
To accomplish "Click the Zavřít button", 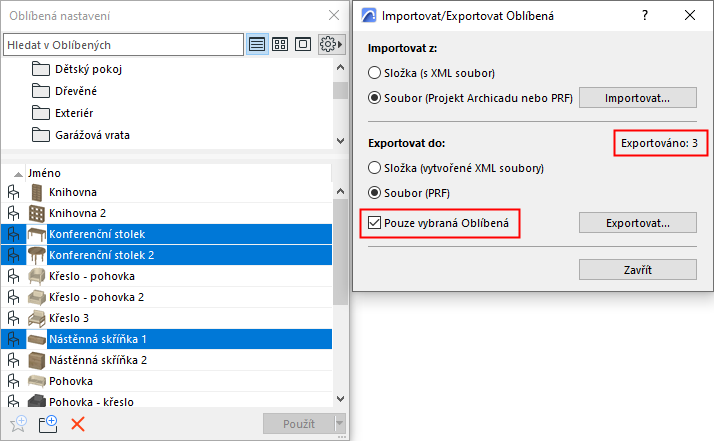I will (637, 270).
